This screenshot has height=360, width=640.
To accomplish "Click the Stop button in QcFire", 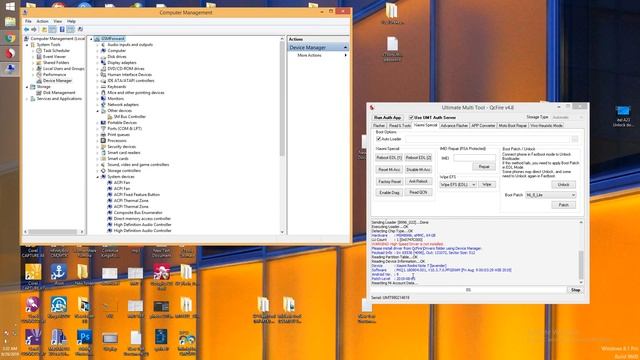I will [x=576, y=290].
